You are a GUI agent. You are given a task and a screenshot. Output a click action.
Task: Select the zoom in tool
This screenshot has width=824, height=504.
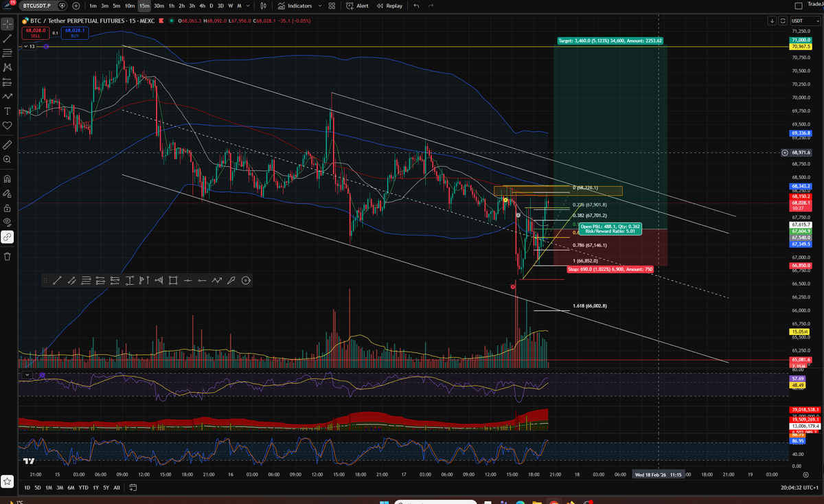tap(8, 159)
